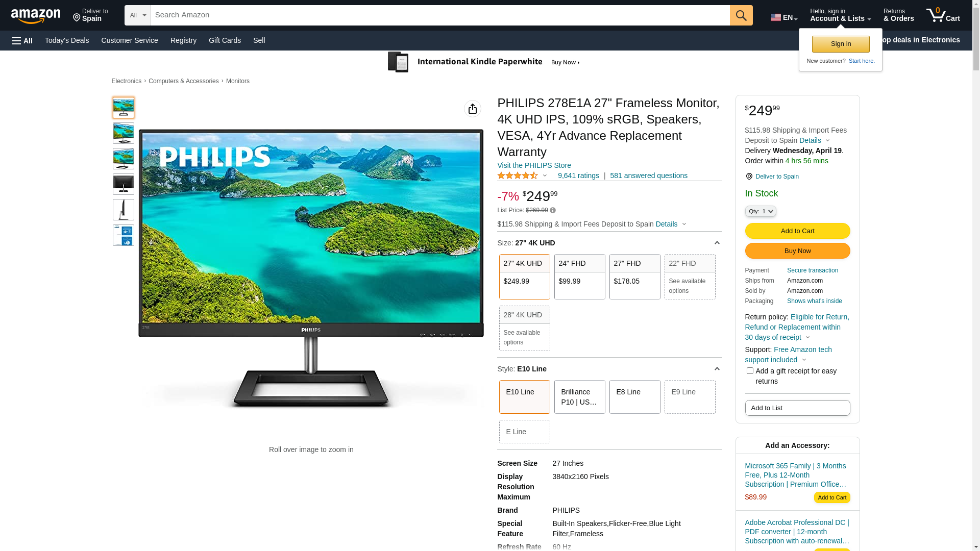980x551 pixels.
Task: Click the share icon on product image
Action: click(x=473, y=109)
